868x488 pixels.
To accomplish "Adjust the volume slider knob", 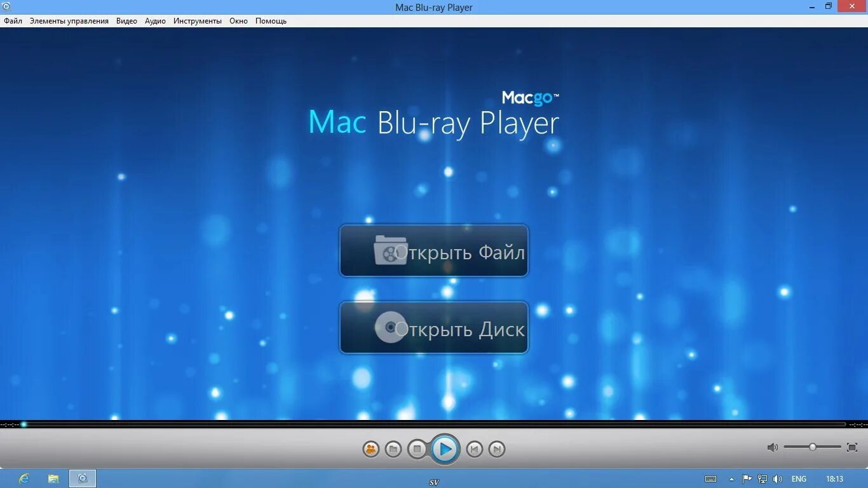I will [812, 447].
